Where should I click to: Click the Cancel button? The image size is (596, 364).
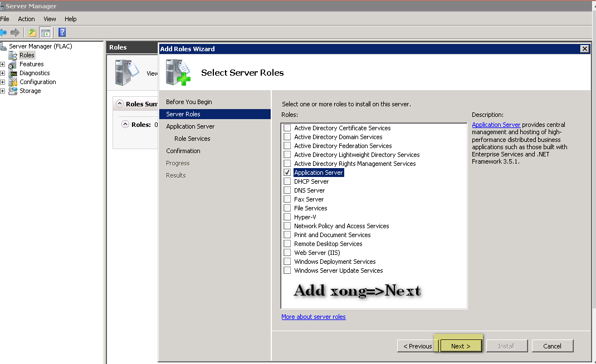click(553, 346)
